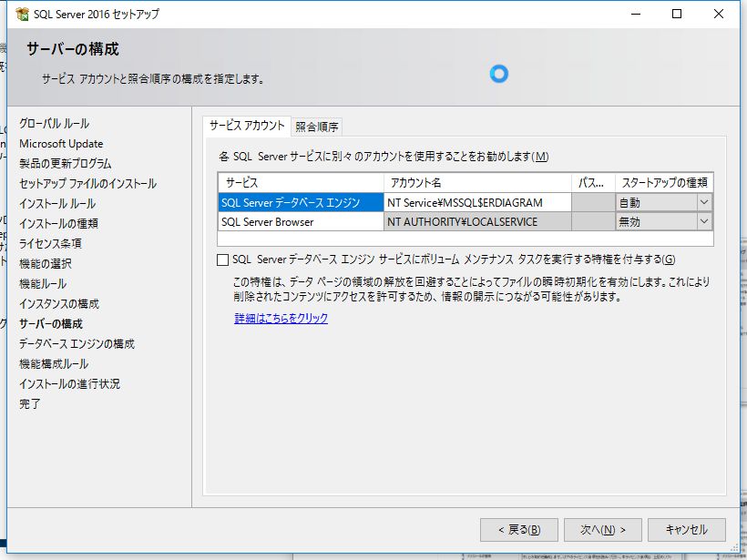Switch to the サービス アカウント tab
Viewport: 747px width, 560px height.
tap(247, 126)
